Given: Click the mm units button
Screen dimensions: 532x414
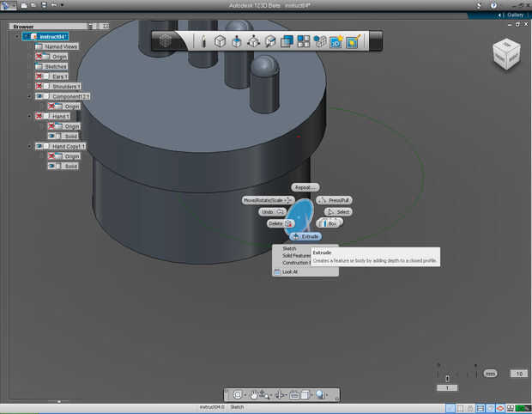Looking at the screenshot, I should pyautogui.click(x=490, y=374).
